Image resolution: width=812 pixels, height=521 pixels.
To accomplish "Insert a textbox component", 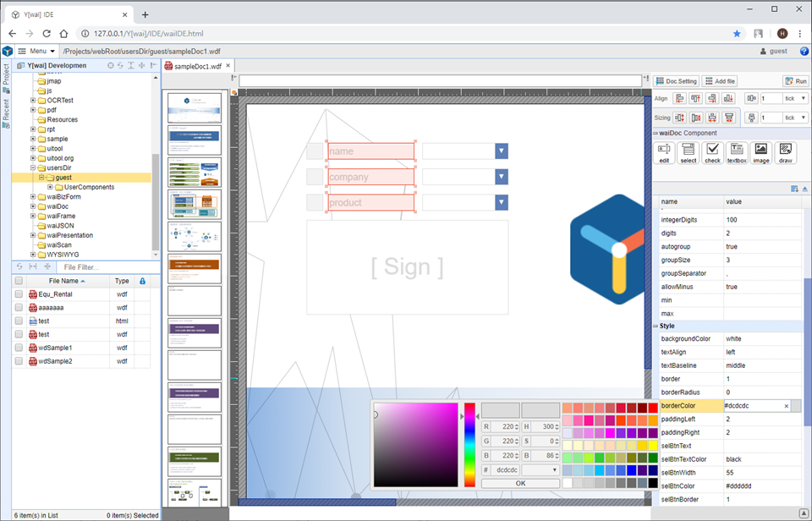I will click(737, 152).
